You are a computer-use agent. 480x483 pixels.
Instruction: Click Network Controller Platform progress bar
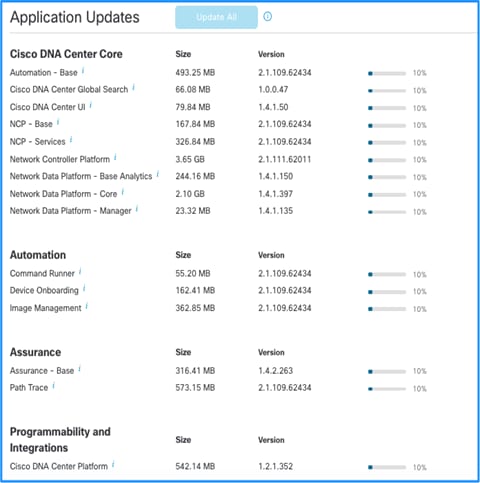click(x=387, y=160)
